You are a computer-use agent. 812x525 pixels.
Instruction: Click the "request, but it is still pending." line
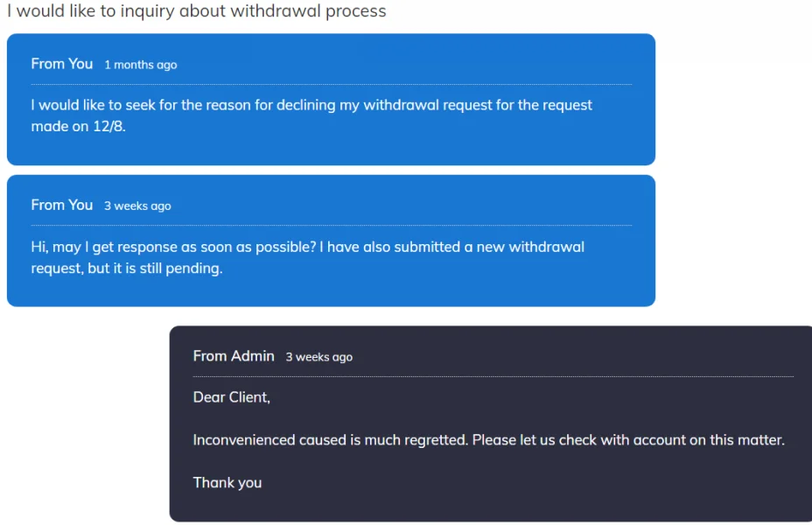[127, 269]
